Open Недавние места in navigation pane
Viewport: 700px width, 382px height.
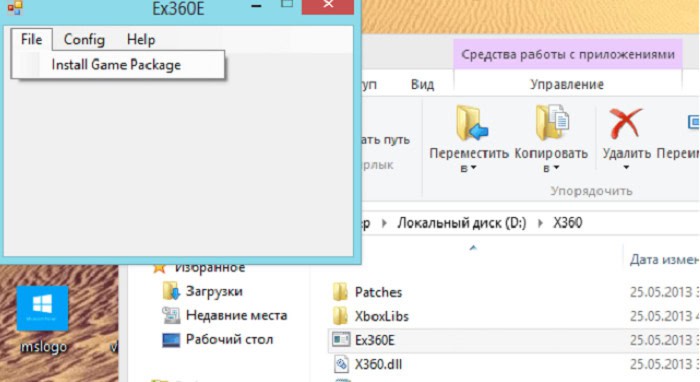[236, 316]
